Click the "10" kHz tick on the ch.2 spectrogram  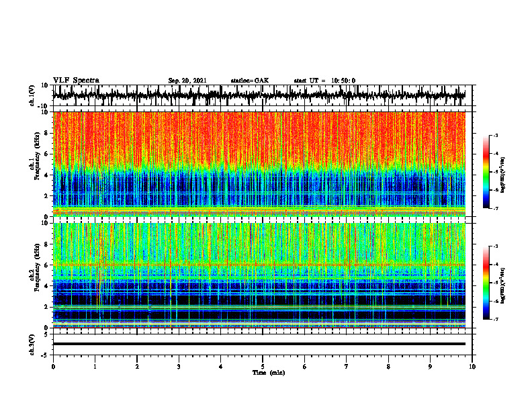[45, 223]
